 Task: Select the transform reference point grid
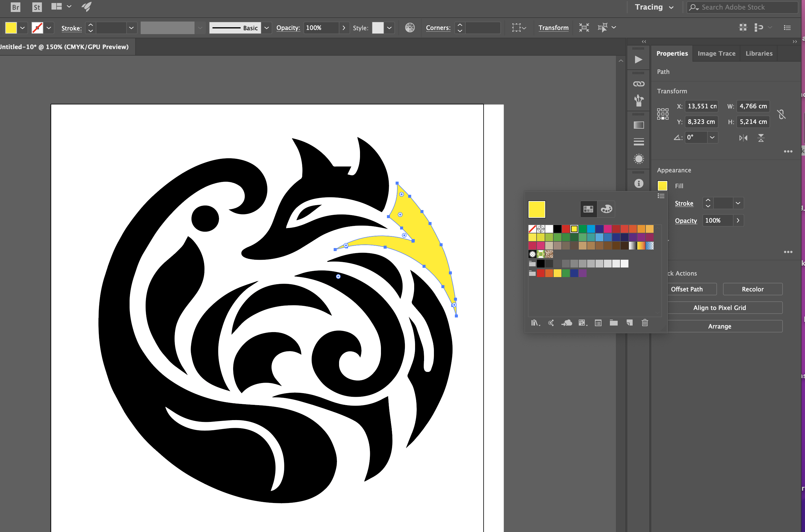(x=663, y=114)
